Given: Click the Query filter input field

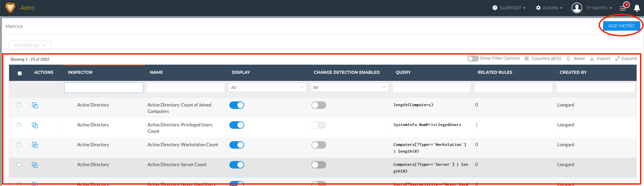Looking at the screenshot, I should coord(431,88).
